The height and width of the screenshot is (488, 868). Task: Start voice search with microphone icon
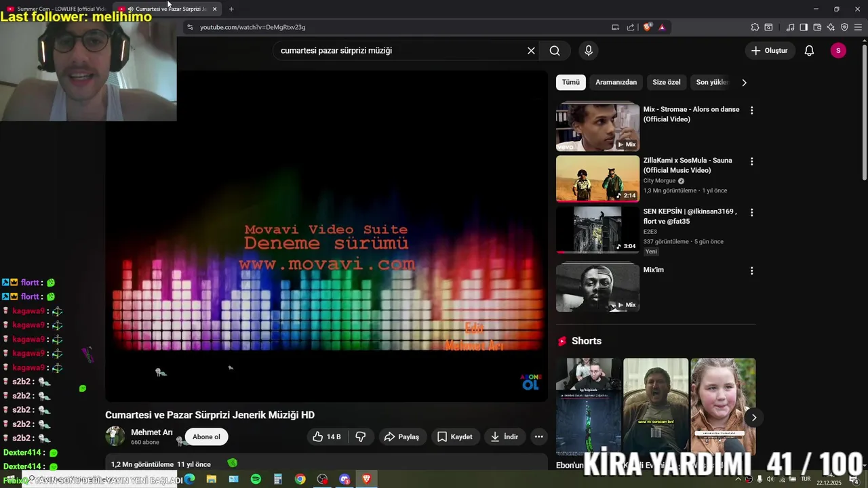589,51
